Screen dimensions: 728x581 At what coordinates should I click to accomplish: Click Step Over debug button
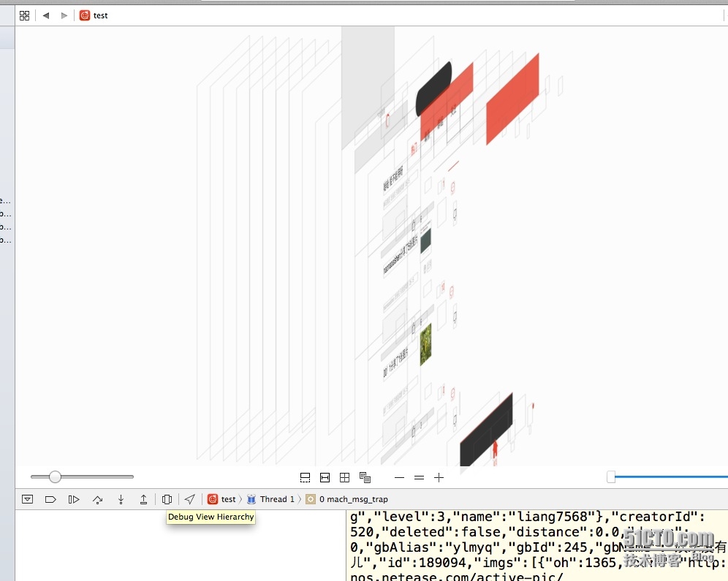[97, 499]
